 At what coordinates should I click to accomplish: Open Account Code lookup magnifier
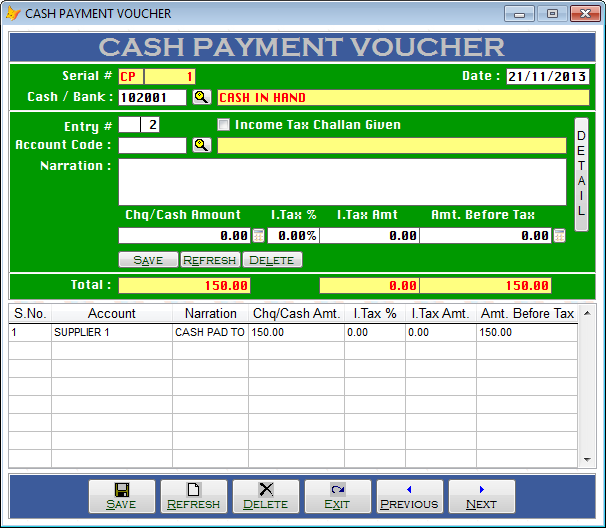202,145
